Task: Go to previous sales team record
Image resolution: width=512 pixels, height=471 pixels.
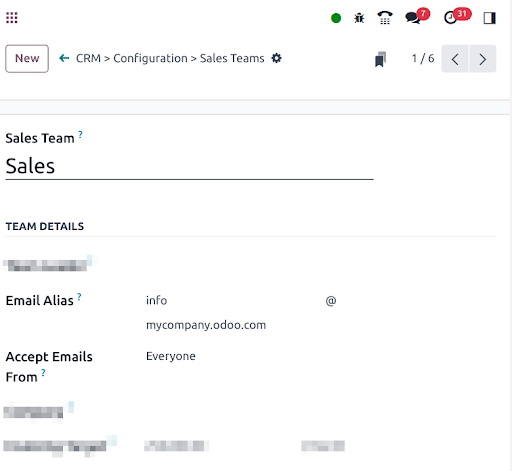Action: pyautogui.click(x=455, y=59)
